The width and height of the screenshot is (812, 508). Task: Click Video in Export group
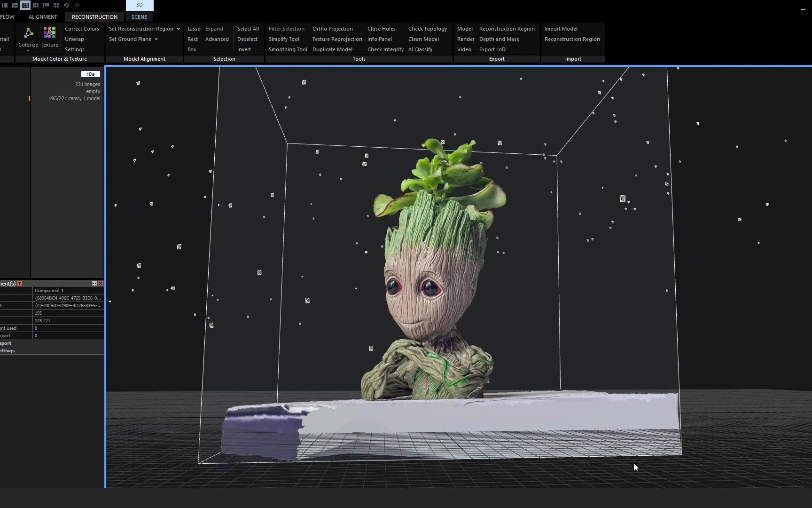464,49
